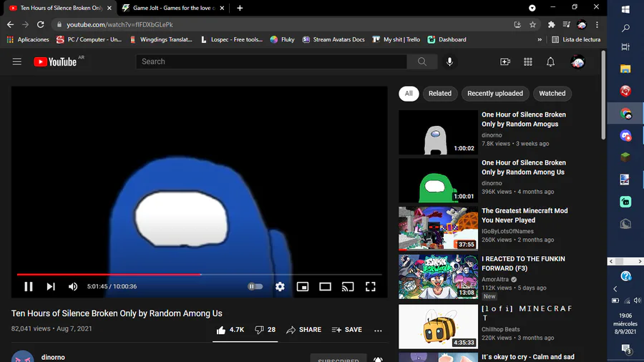Go to the YouTube home logo

point(55,62)
